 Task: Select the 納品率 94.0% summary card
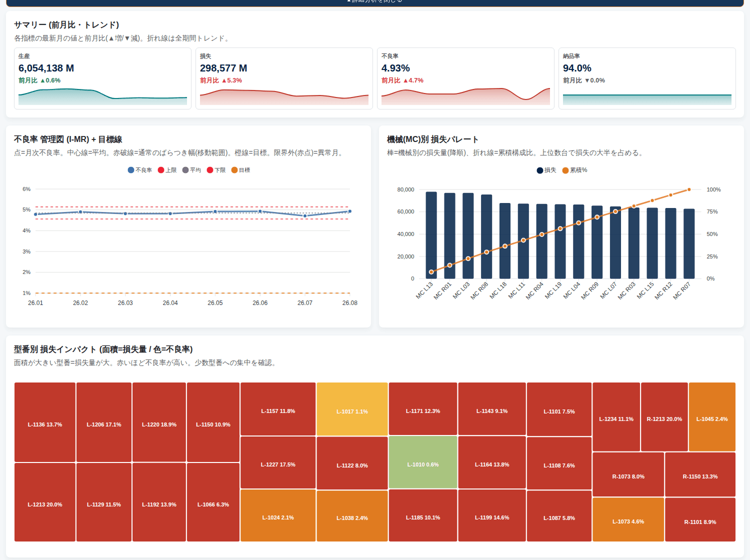point(647,78)
